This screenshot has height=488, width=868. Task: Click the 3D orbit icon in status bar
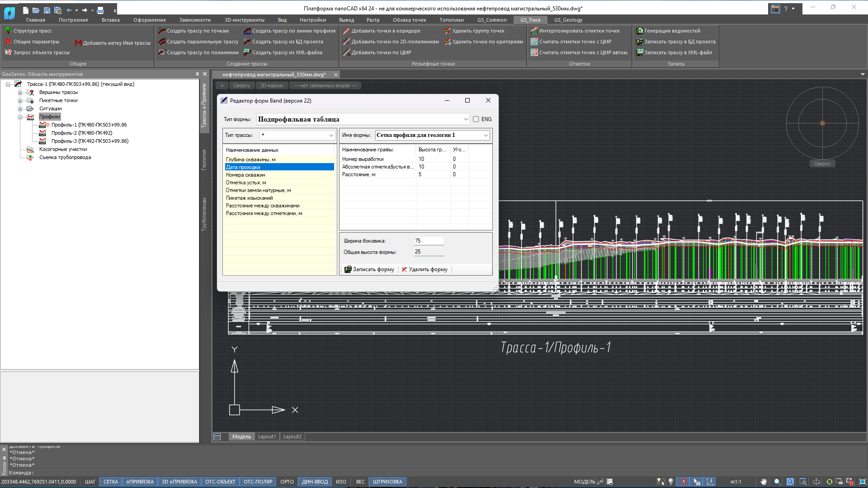[x=816, y=482]
